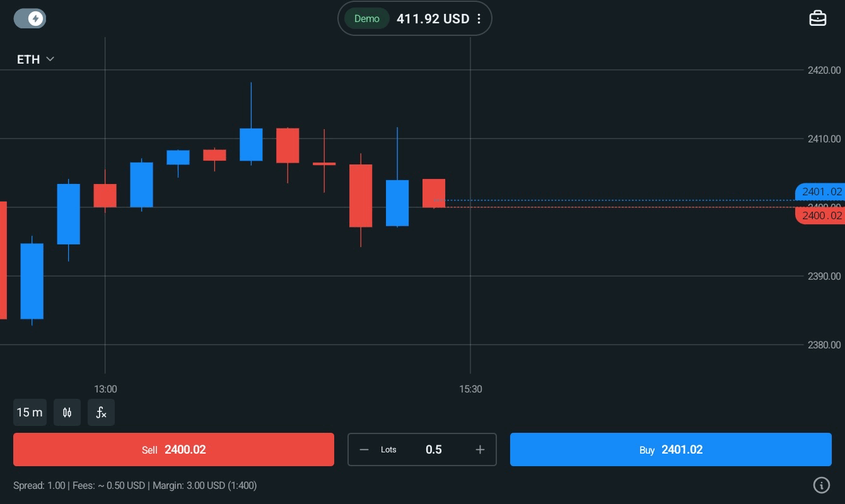Click the lots value 0.5 field
This screenshot has width=845, height=504.
(x=434, y=450)
